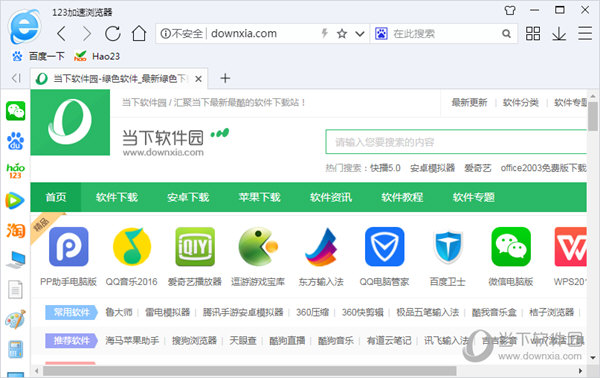Go to the browser home page icon
600x378 pixels.
(x=139, y=34)
